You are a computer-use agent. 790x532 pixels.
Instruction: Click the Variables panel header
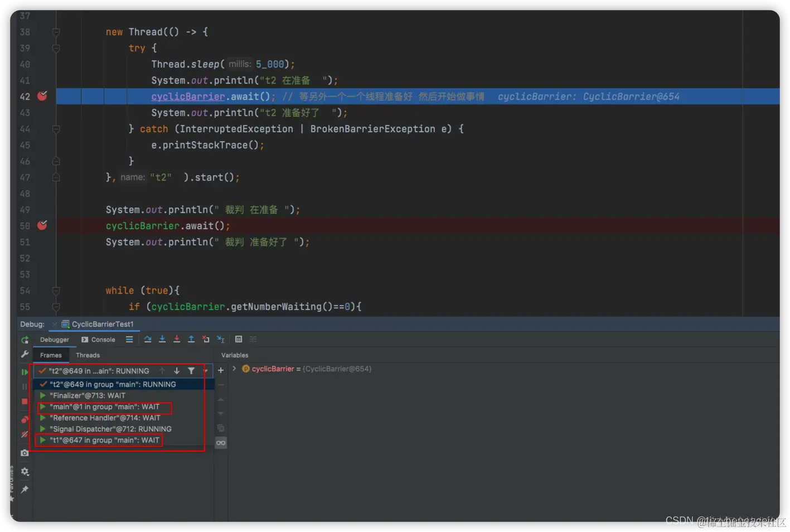235,355
